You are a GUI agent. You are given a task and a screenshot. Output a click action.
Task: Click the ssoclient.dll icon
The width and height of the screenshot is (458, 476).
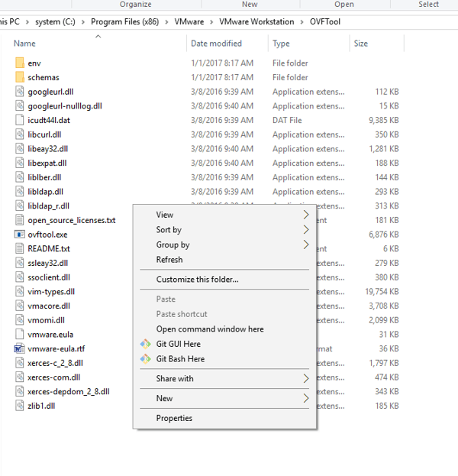[19, 277]
